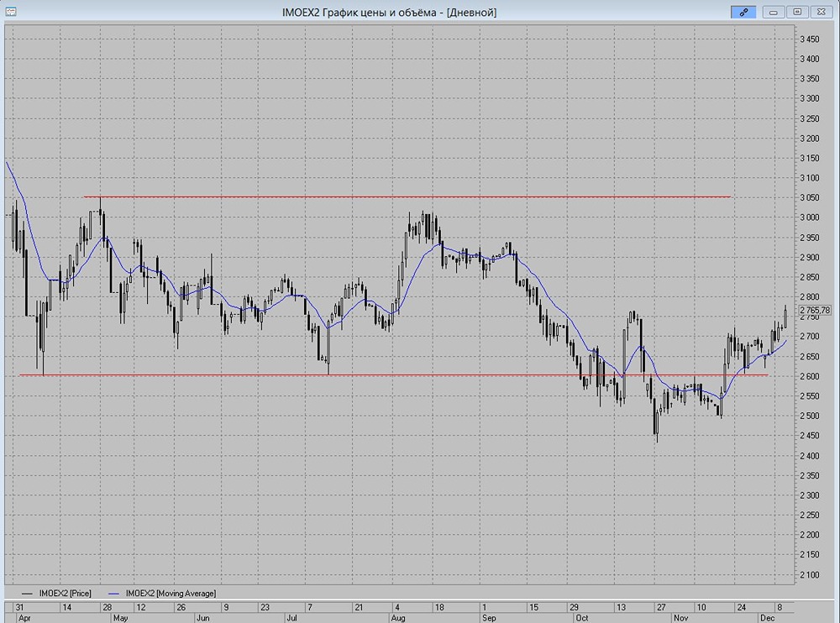The height and width of the screenshot is (623, 840).
Task: Close the IMOEX2 chart window
Action: 821,12
